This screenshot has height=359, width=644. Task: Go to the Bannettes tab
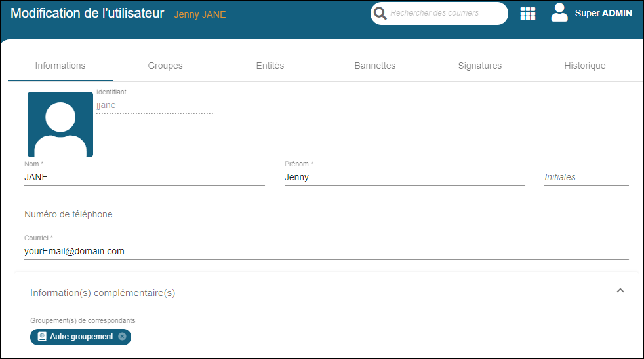click(x=375, y=66)
